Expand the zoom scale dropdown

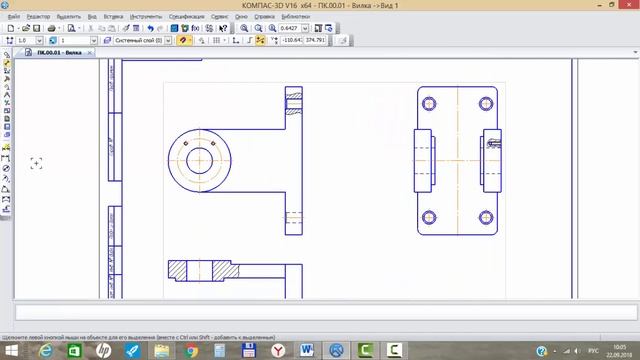coord(305,28)
